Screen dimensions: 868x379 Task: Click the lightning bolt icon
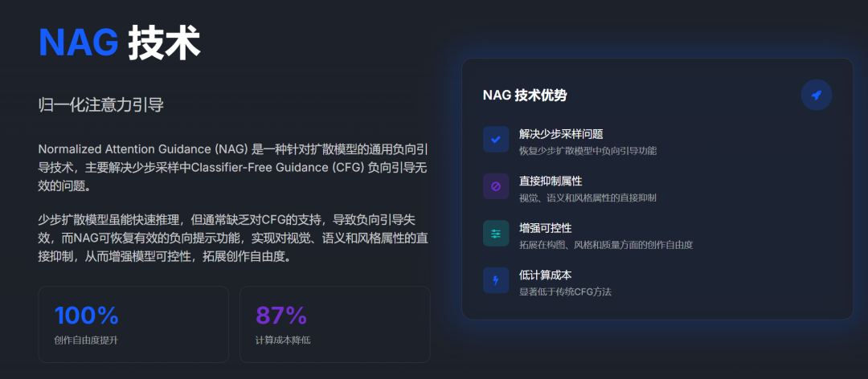click(x=496, y=279)
